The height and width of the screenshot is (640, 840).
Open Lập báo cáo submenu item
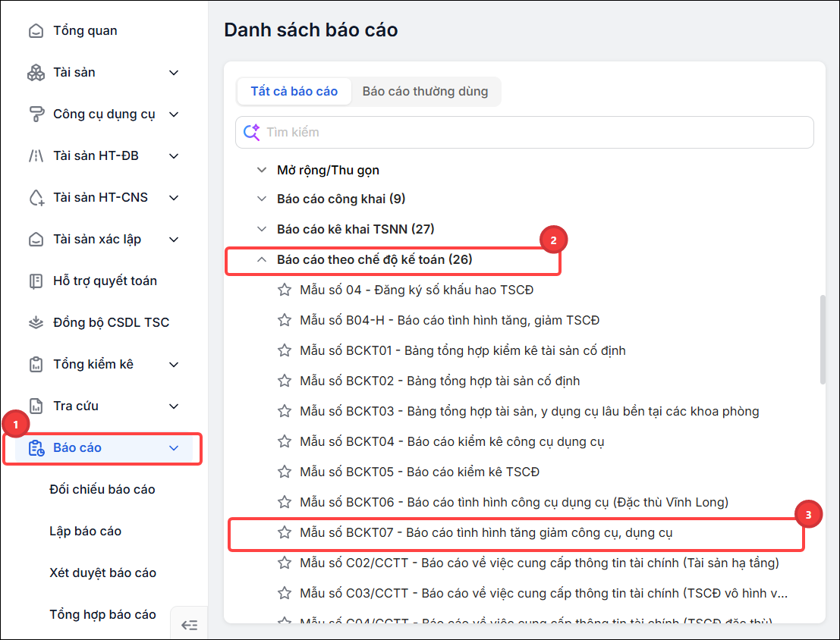tap(85, 532)
